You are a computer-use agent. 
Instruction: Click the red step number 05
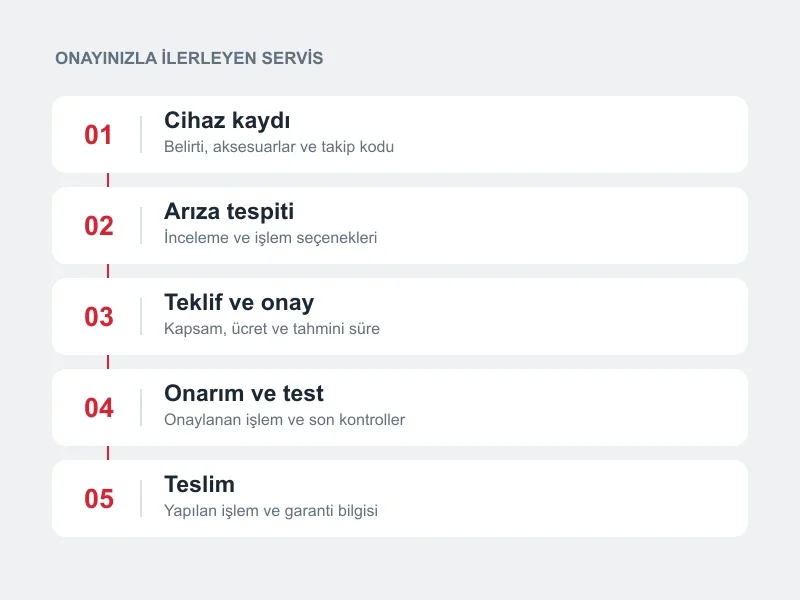point(98,498)
